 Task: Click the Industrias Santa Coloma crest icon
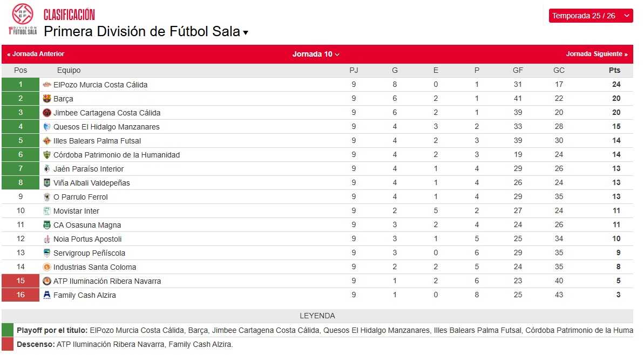pos(48,267)
